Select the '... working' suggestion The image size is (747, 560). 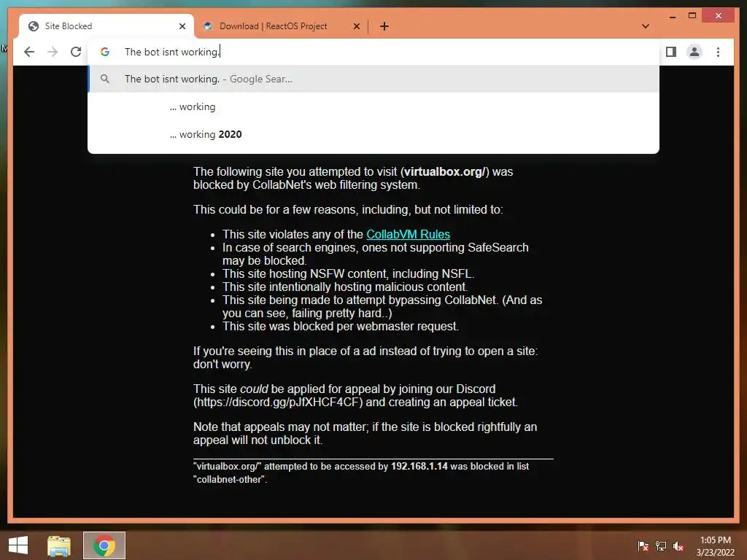pos(373,106)
